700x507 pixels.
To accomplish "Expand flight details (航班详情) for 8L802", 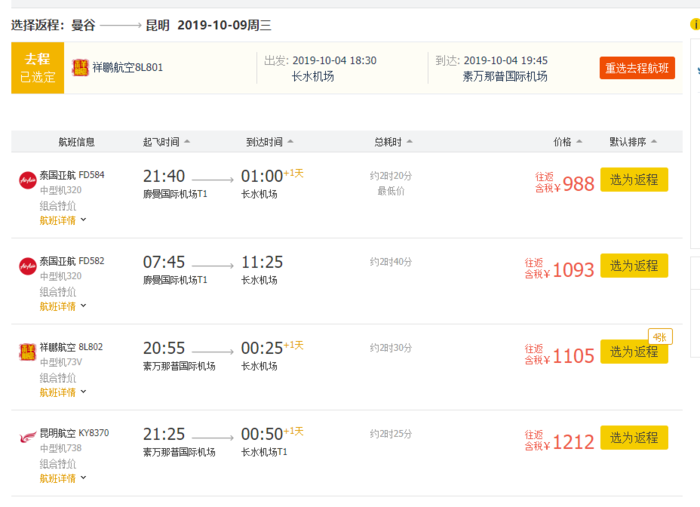I will 63,392.
